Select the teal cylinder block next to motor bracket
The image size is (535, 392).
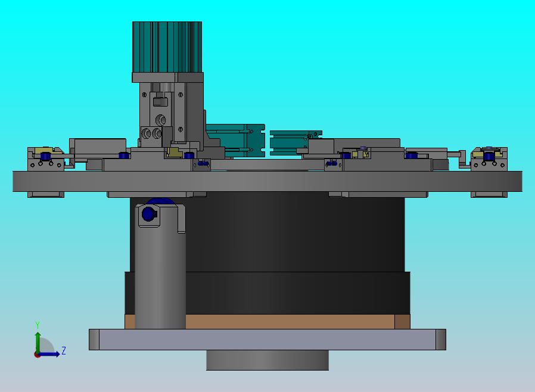[235, 141]
